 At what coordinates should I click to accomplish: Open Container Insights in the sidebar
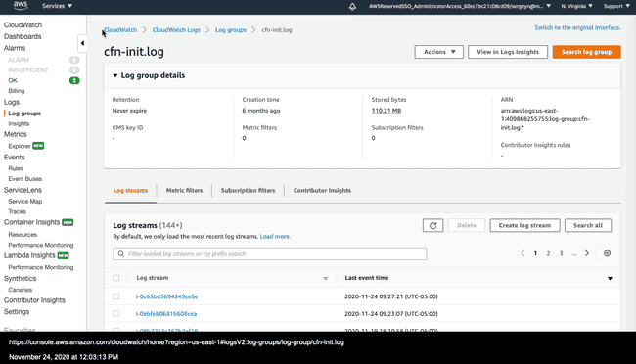pyautogui.click(x=31, y=222)
